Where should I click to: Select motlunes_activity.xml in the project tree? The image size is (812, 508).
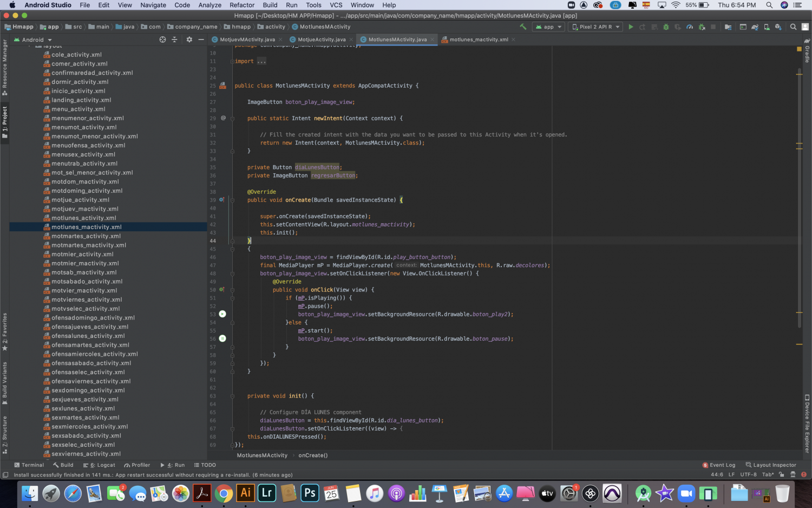[83, 218]
